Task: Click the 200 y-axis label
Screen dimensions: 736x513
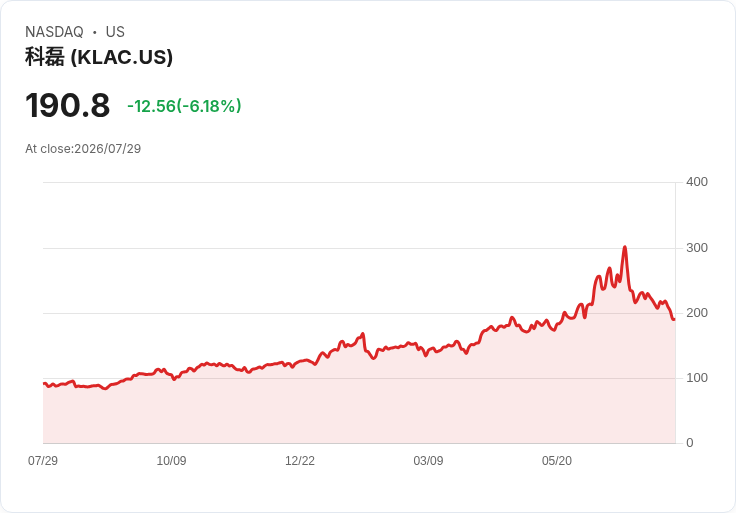Action: tap(697, 313)
